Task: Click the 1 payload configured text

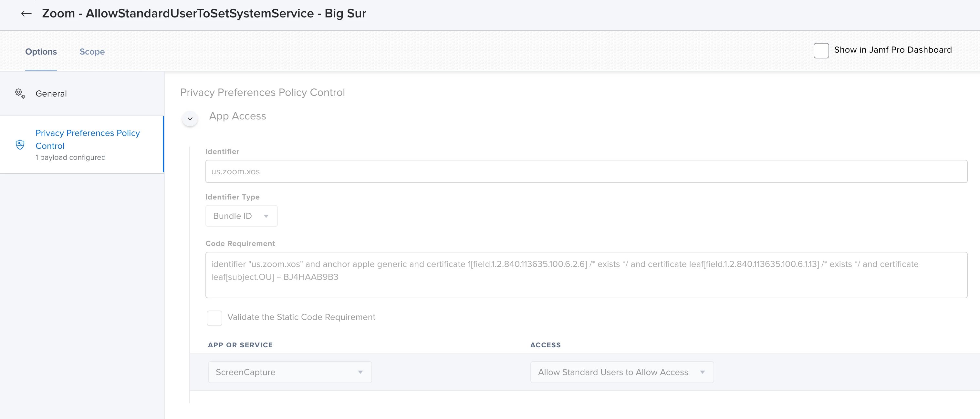Action: (x=70, y=158)
